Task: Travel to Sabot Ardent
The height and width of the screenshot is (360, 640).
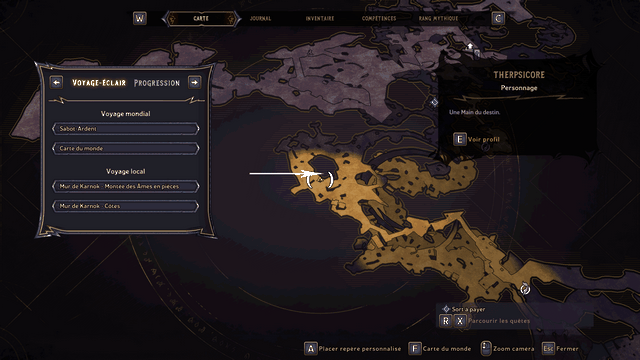Action: coord(126,129)
